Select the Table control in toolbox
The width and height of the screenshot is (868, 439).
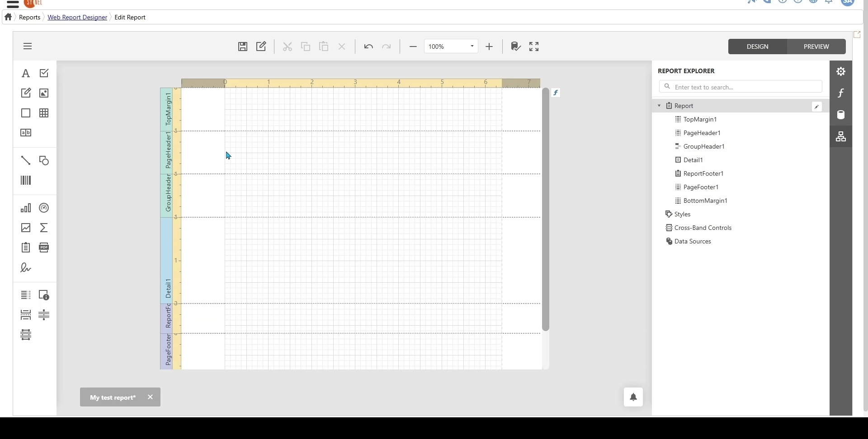(44, 113)
